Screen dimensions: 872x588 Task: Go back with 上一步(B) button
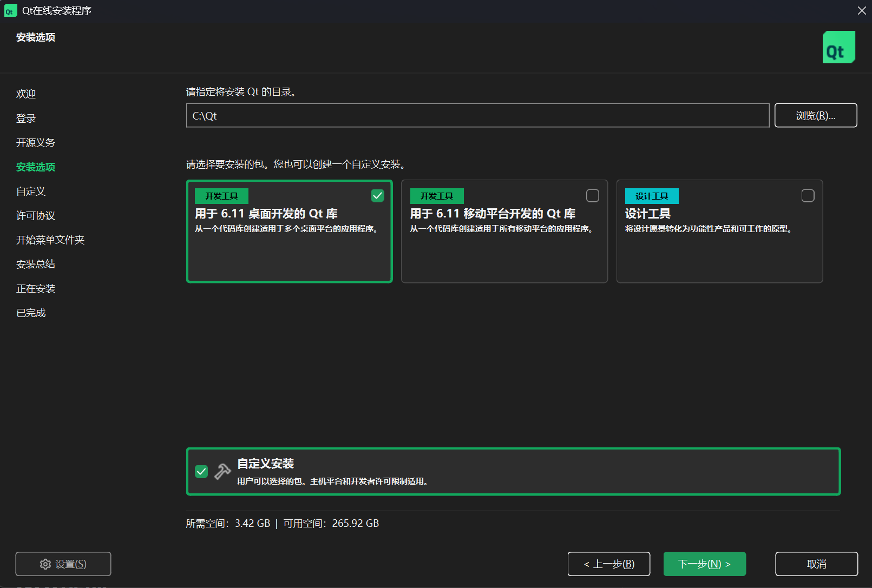tap(609, 564)
